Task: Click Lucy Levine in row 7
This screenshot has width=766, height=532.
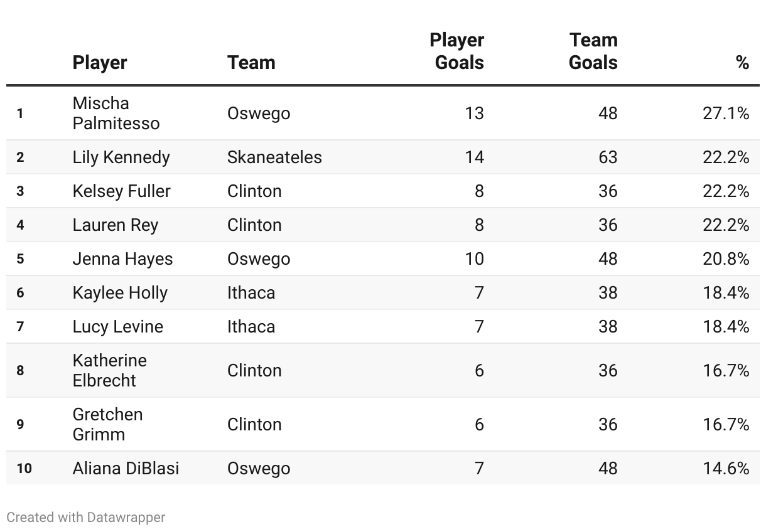Action: pos(118,326)
